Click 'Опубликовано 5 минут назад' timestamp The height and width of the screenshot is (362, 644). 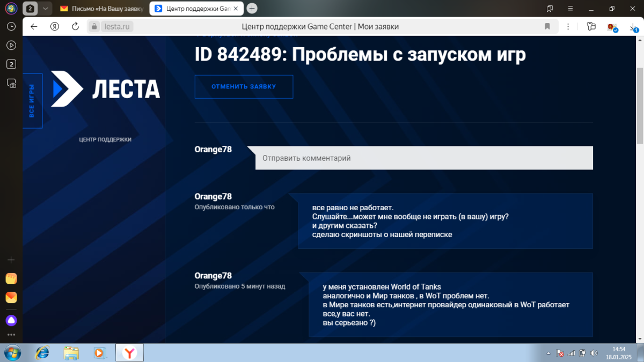[x=240, y=286]
